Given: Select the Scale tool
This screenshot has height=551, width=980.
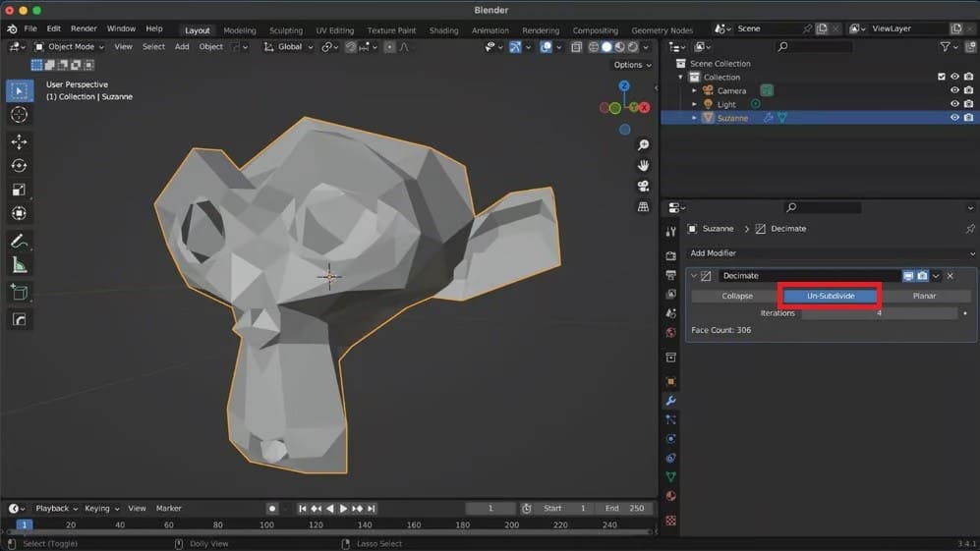Looking at the screenshot, I should click(20, 190).
